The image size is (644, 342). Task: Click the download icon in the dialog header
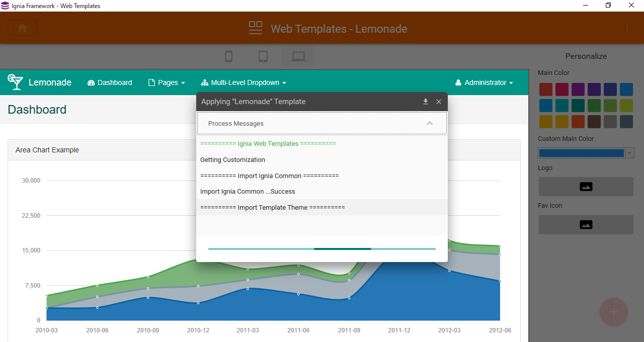[x=426, y=102]
